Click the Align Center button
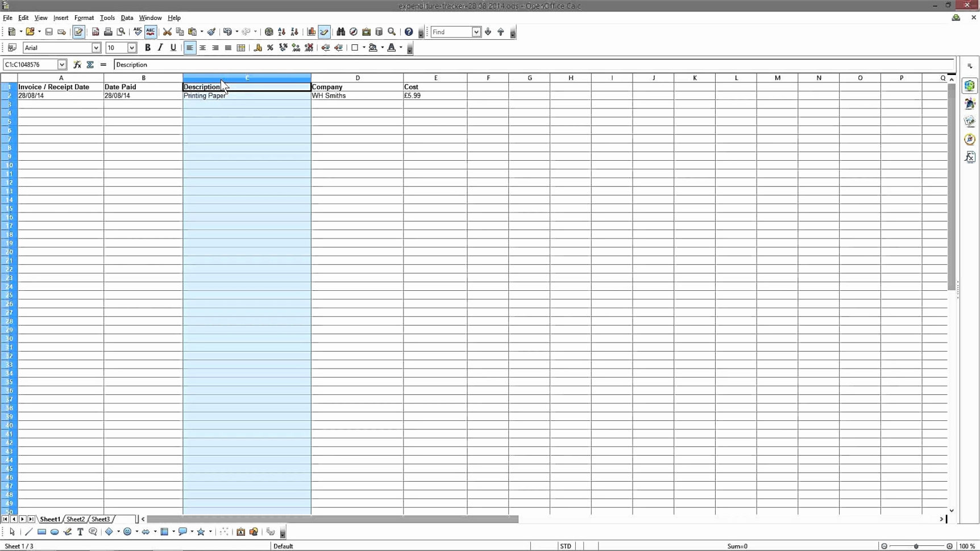 (x=202, y=48)
